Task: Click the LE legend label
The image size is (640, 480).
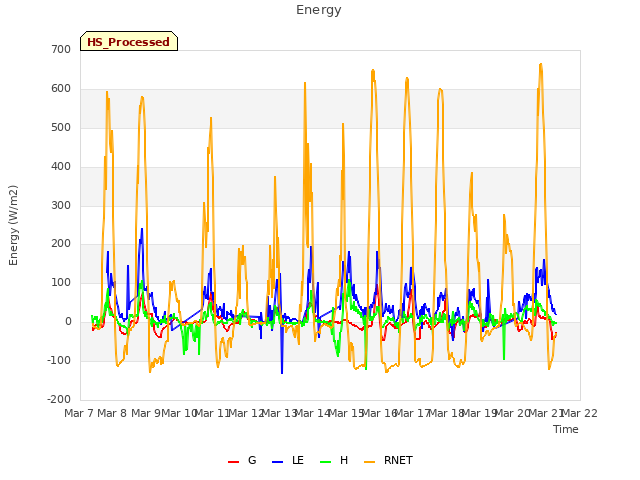Action: click(298, 460)
